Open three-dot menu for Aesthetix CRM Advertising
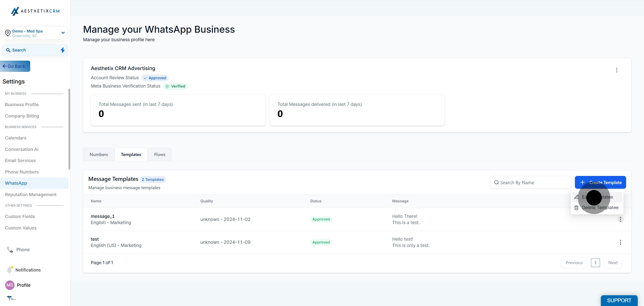The width and height of the screenshot is (644, 306). point(616,70)
